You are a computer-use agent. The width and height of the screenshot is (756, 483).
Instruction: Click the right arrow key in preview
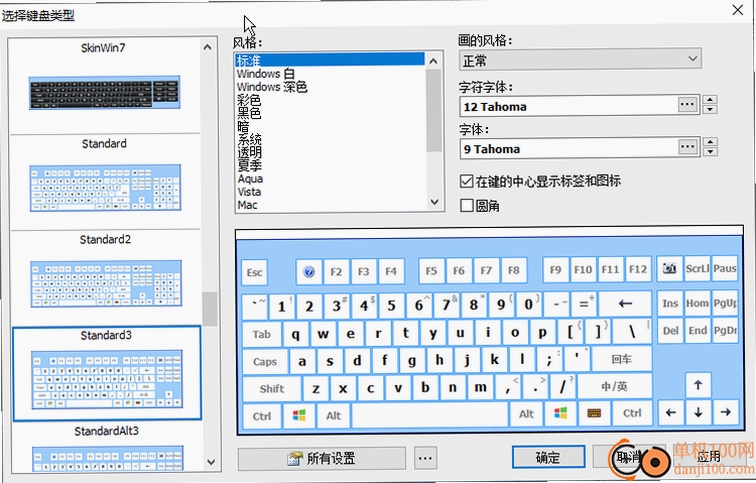pos(725,412)
